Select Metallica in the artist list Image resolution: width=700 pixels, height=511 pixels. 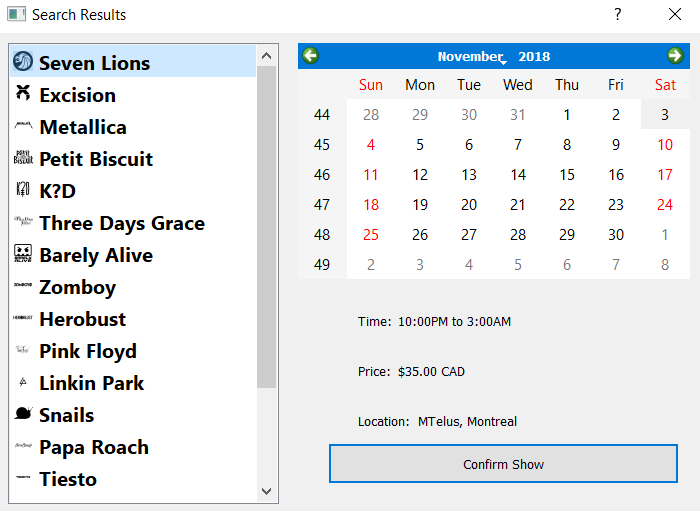pyautogui.click(x=133, y=127)
